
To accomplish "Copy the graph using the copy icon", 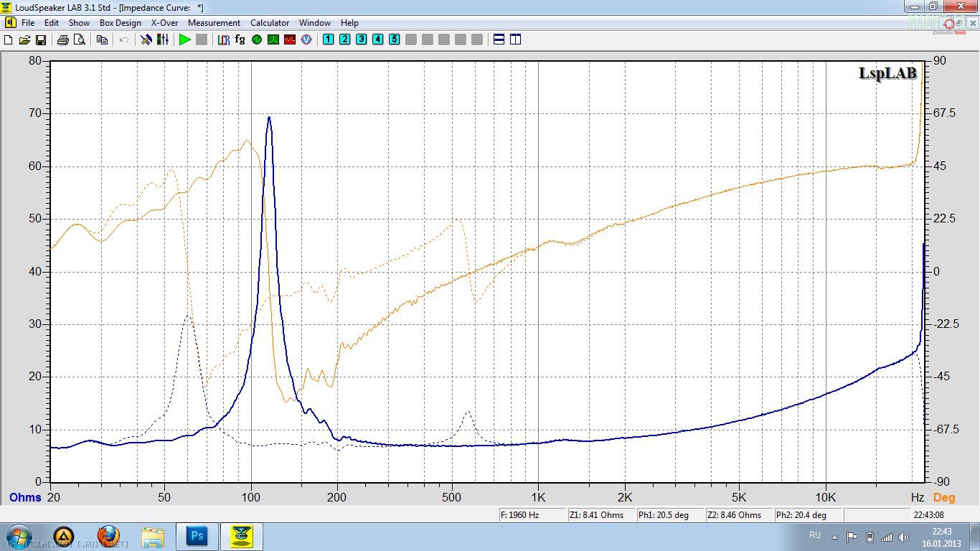I will (x=102, y=39).
